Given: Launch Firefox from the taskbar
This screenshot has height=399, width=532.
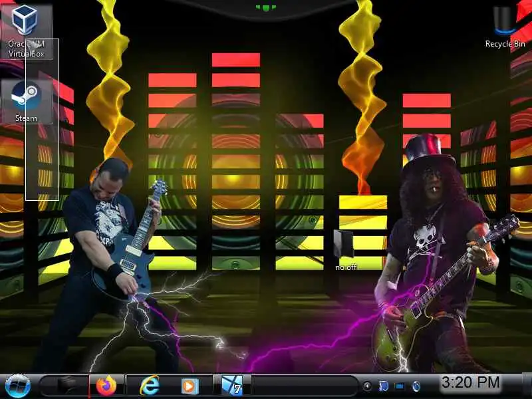Looking at the screenshot, I should coord(106,386).
